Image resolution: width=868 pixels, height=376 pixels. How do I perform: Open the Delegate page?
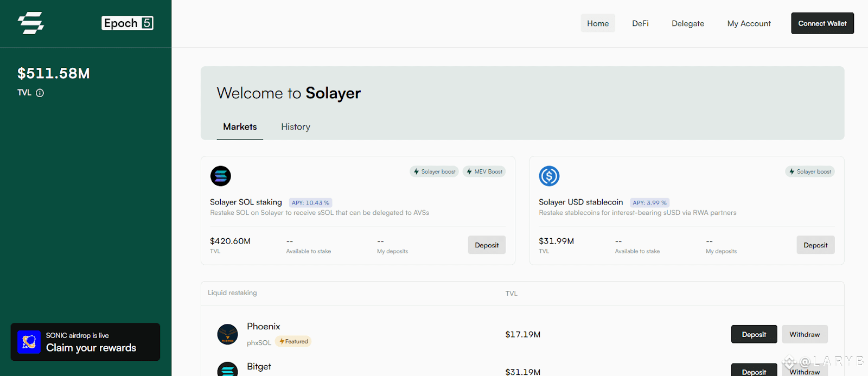tap(688, 23)
